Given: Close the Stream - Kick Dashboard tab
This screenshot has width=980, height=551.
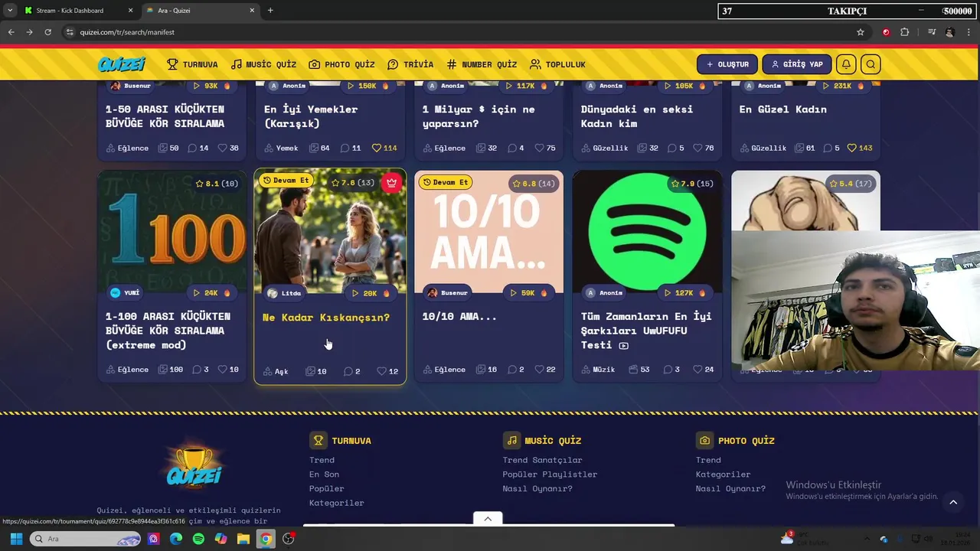Looking at the screenshot, I should (x=130, y=11).
